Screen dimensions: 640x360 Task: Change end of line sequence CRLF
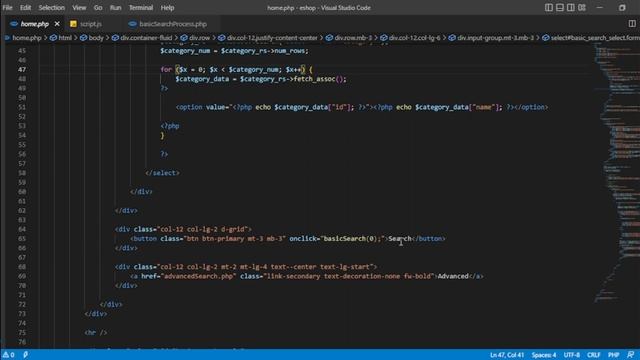(593, 355)
